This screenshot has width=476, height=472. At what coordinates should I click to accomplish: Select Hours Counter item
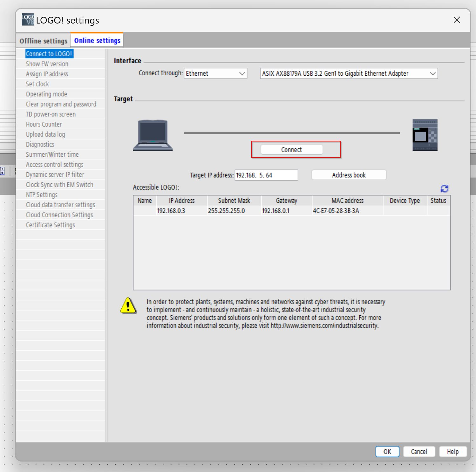(44, 124)
